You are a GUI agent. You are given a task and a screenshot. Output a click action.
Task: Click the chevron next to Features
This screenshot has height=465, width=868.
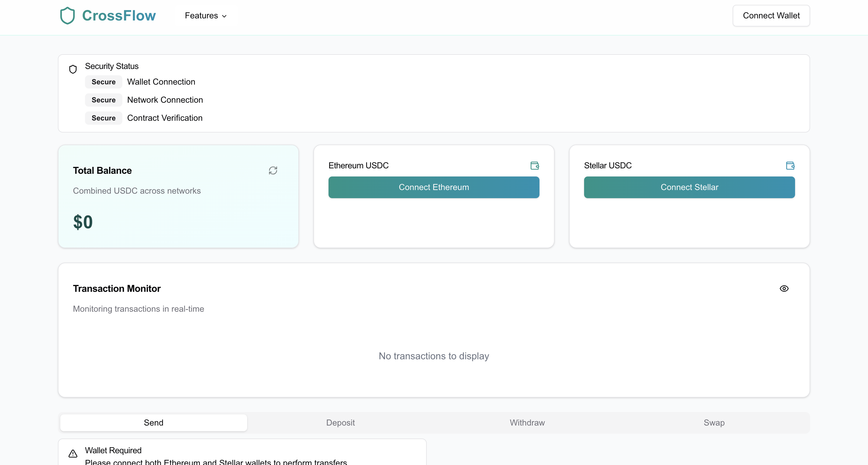pyautogui.click(x=225, y=16)
